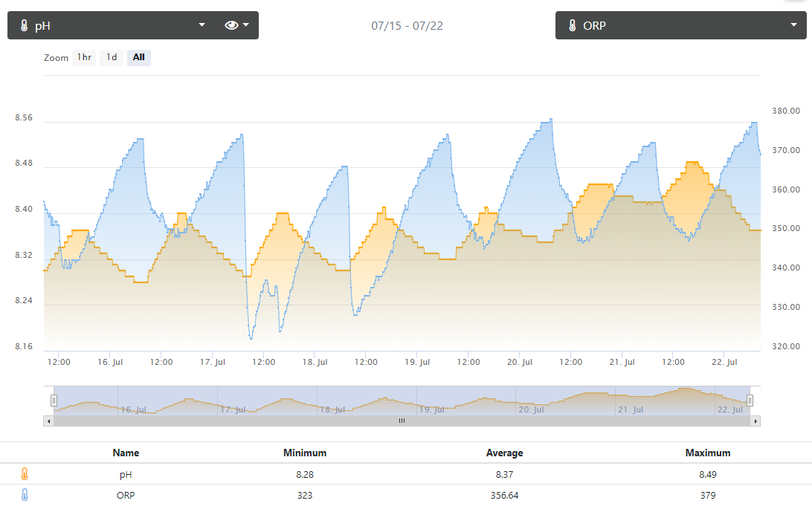This screenshot has height=515, width=812.
Task: Click the Name column header
Action: point(126,453)
